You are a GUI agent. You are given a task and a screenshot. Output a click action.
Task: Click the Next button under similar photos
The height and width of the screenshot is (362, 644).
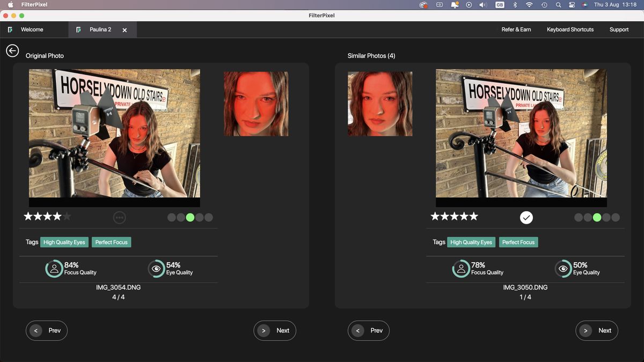(597, 330)
